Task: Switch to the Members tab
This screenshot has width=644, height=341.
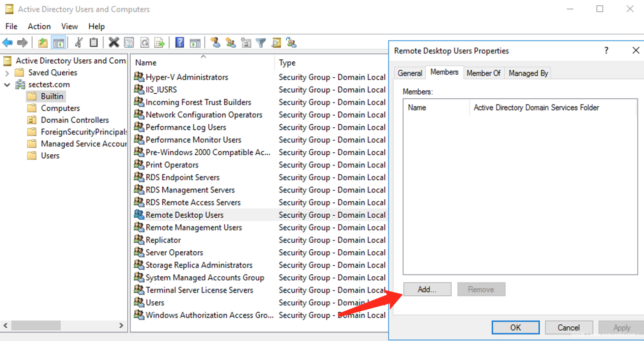Action: pos(444,72)
